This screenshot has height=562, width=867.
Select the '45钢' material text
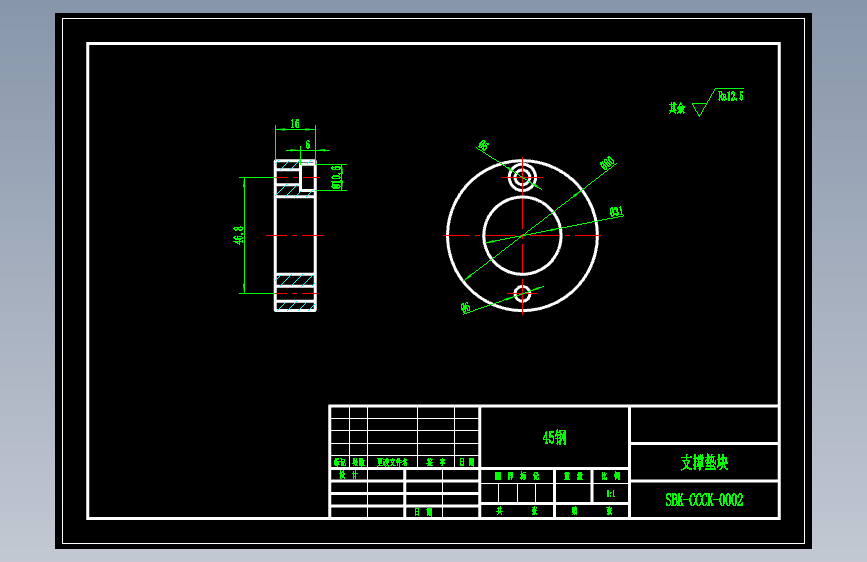pos(555,438)
